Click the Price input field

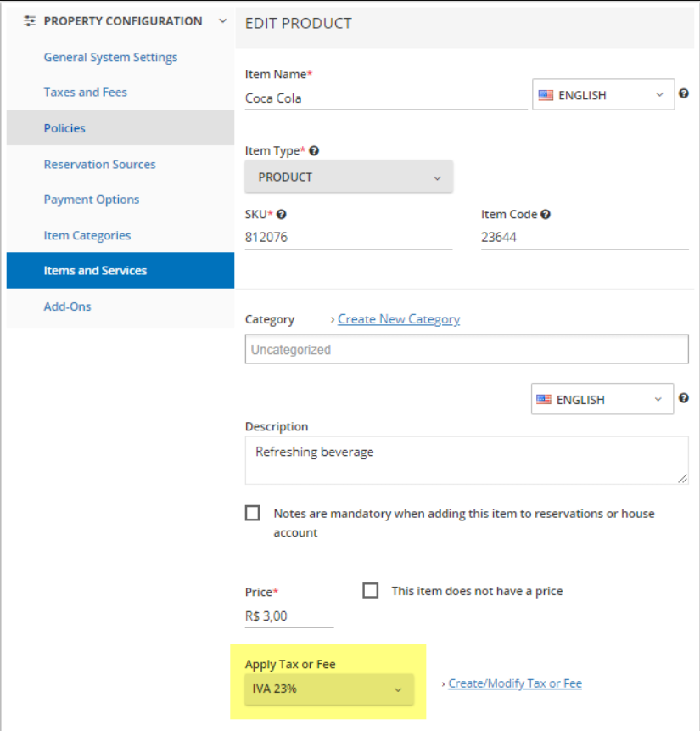tap(288, 616)
